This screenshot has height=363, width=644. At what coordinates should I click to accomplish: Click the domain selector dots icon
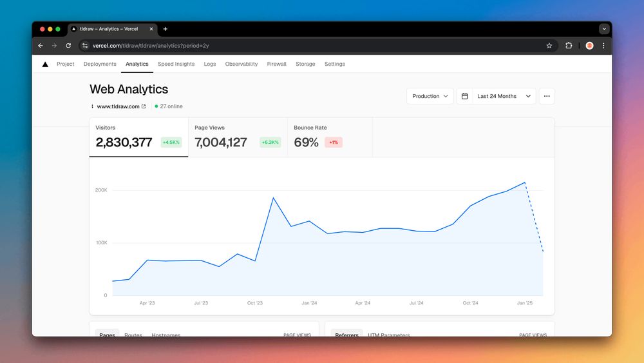92,106
